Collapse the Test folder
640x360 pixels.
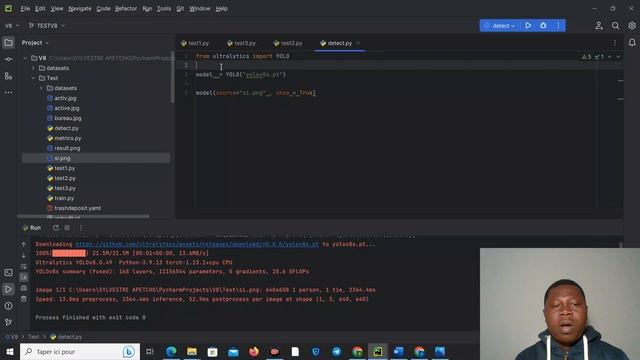tap(33, 78)
